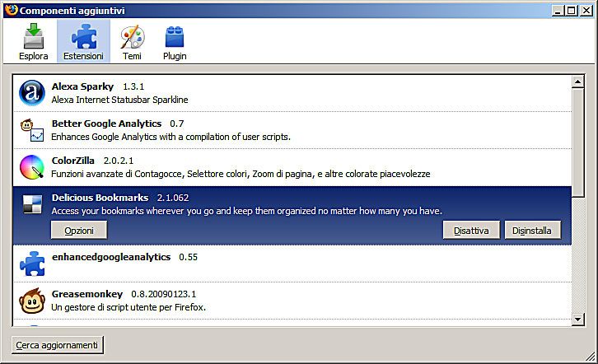Click the enhancedgoogleanalytics puzzle icon
This screenshot has height=364, width=598.
tap(32, 264)
